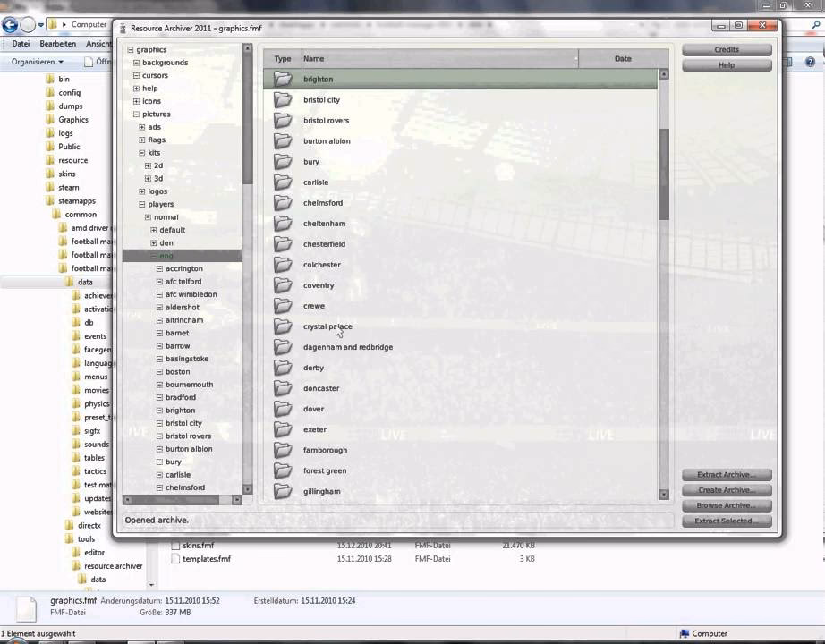Select the chelmsford folder icon in list
This screenshot has height=644, width=825.
283,202
